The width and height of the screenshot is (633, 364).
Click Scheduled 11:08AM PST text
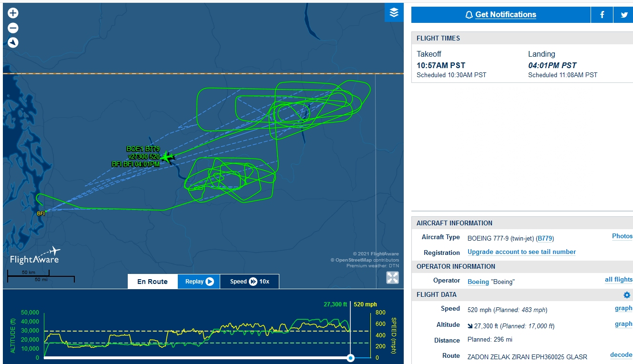562,75
